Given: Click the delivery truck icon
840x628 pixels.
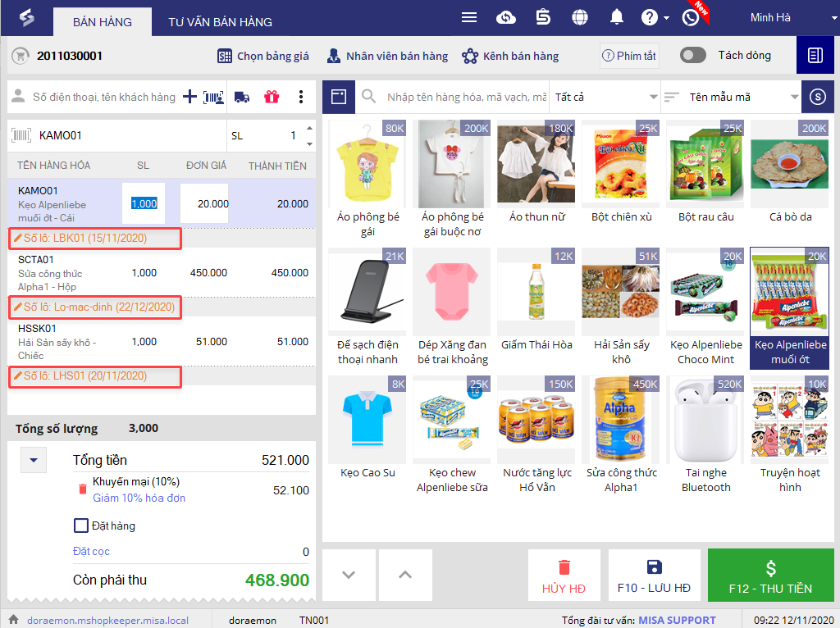Looking at the screenshot, I should pos(242,98).
